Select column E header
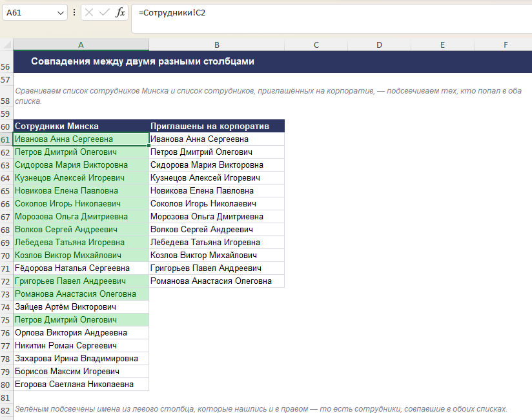 442,45
